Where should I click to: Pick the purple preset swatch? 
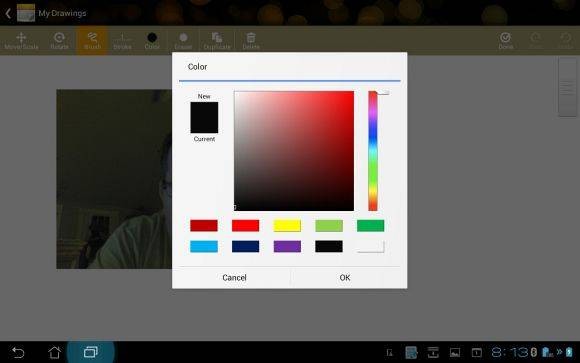pyautogui.click(x=287, y=246)
